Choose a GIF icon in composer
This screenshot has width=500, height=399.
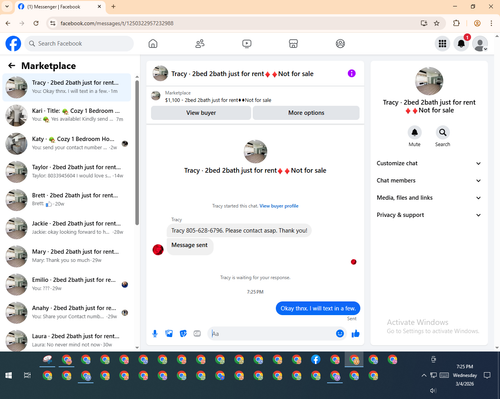[197, 334]
